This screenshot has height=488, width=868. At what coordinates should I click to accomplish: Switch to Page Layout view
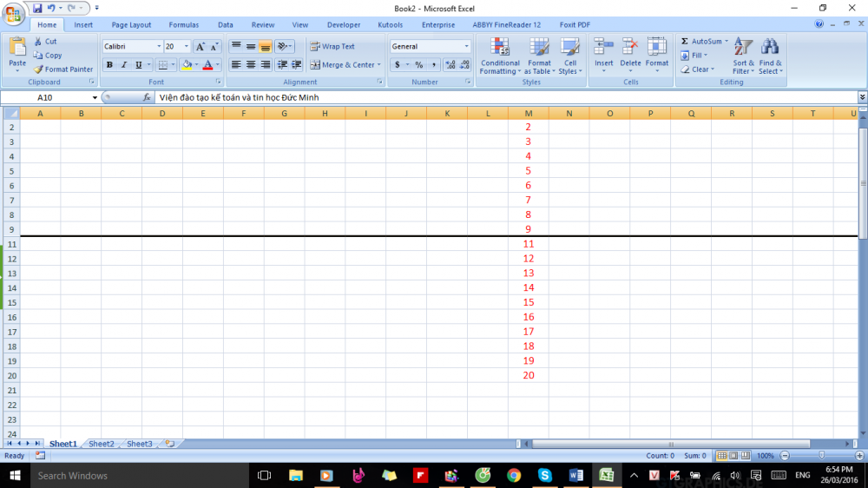(x=733, y=455)
